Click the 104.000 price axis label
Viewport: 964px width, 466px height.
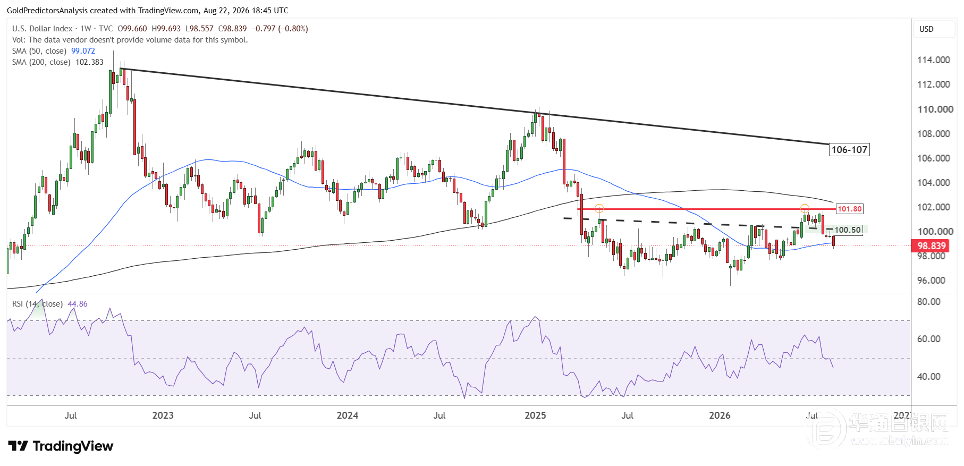tap(932, 183)
